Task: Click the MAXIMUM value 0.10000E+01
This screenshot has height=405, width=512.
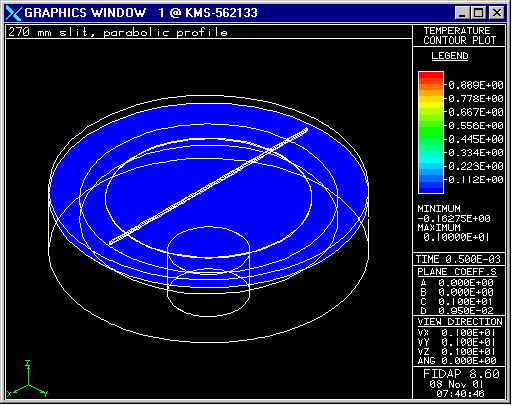Action: pyautogui.click(x=456, y=237)
